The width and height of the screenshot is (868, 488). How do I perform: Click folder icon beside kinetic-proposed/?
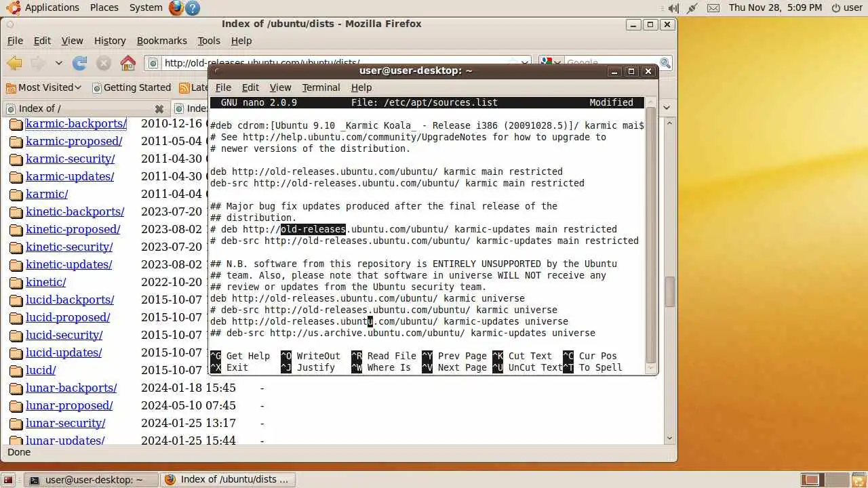16,230
